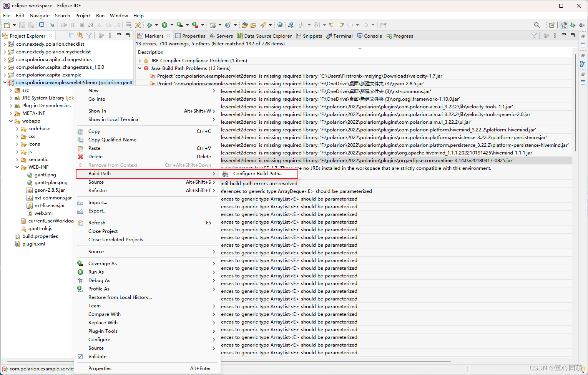Click Refresh in the context menu
Viewport: 588px width, 375px height.
(x=147, y=223)
